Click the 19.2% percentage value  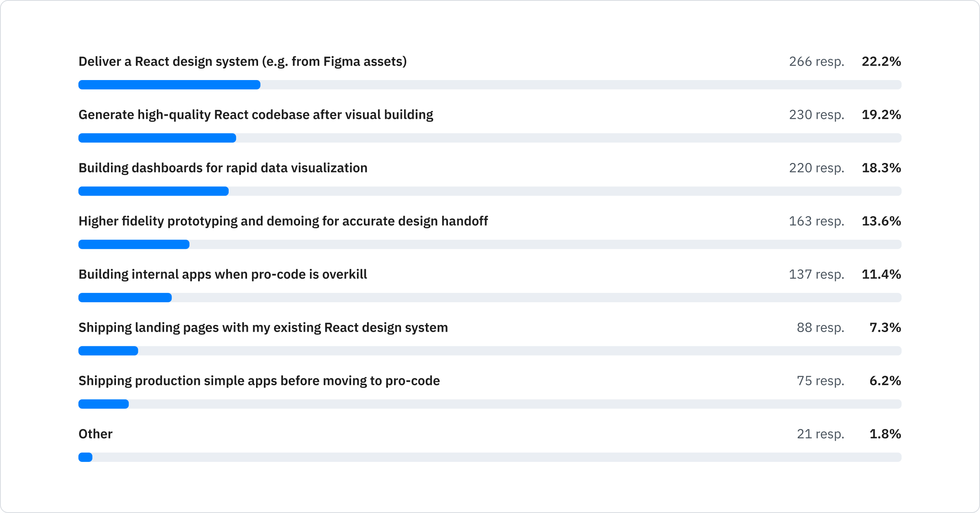click(881, 115)
